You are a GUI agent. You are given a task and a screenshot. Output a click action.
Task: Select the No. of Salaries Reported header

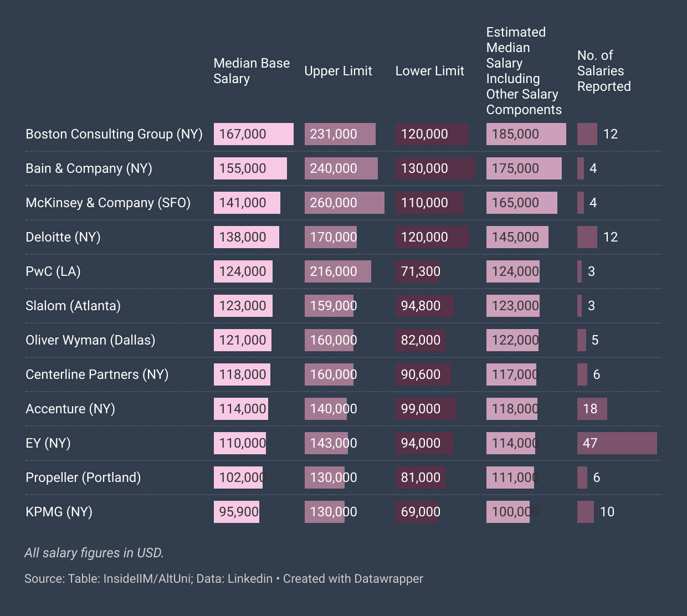click(x=604, y=71)
